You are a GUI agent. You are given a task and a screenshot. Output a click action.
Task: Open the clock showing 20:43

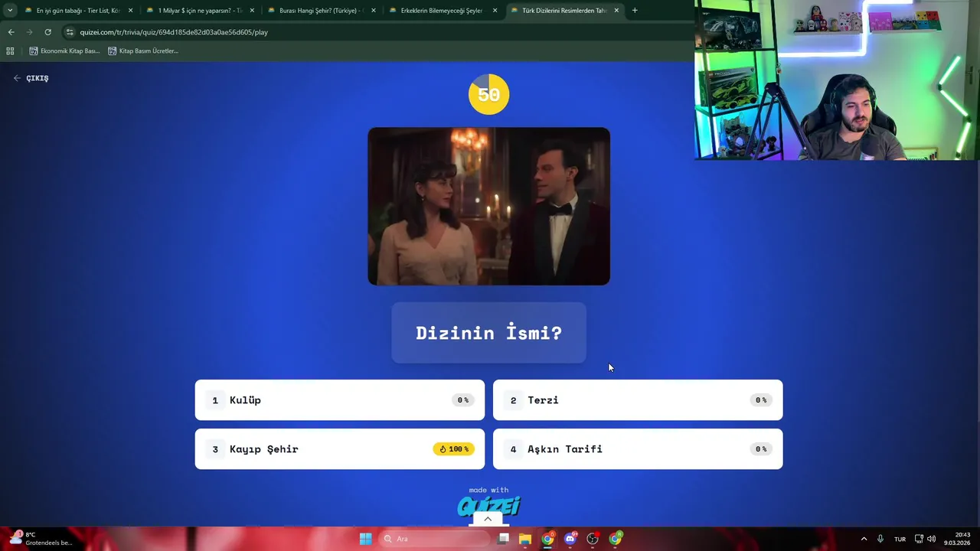click(957, 539)
